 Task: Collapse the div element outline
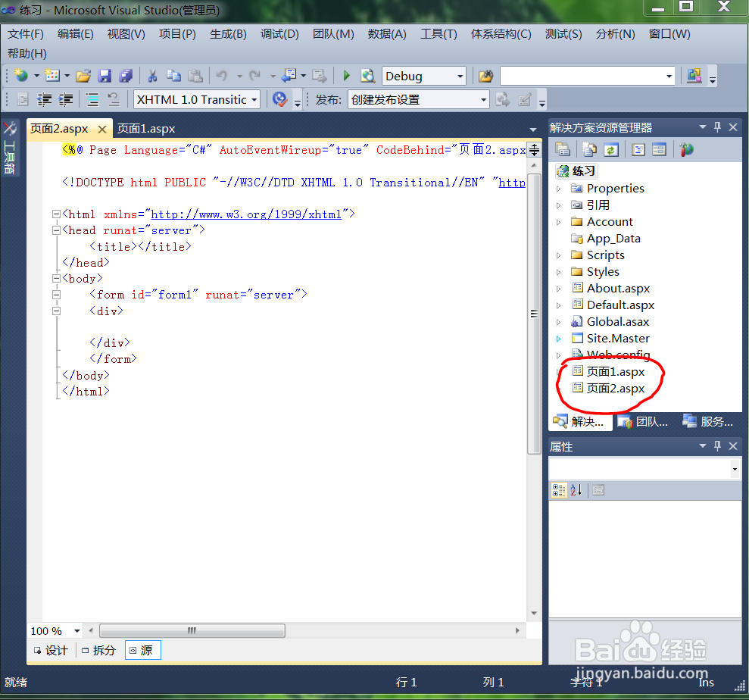pos(56,311)
